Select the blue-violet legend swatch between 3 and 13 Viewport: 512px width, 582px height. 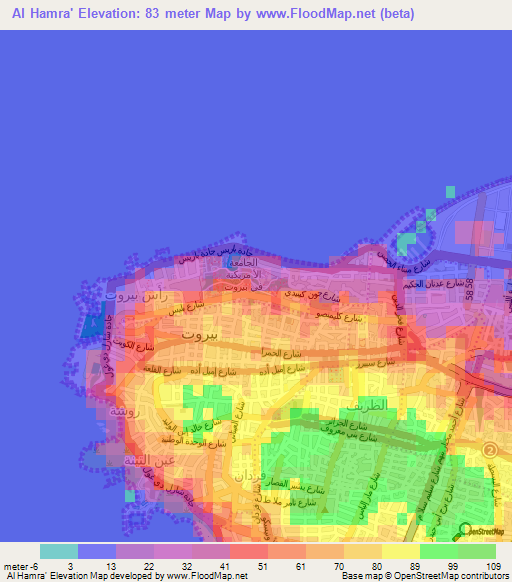point(97,551)
